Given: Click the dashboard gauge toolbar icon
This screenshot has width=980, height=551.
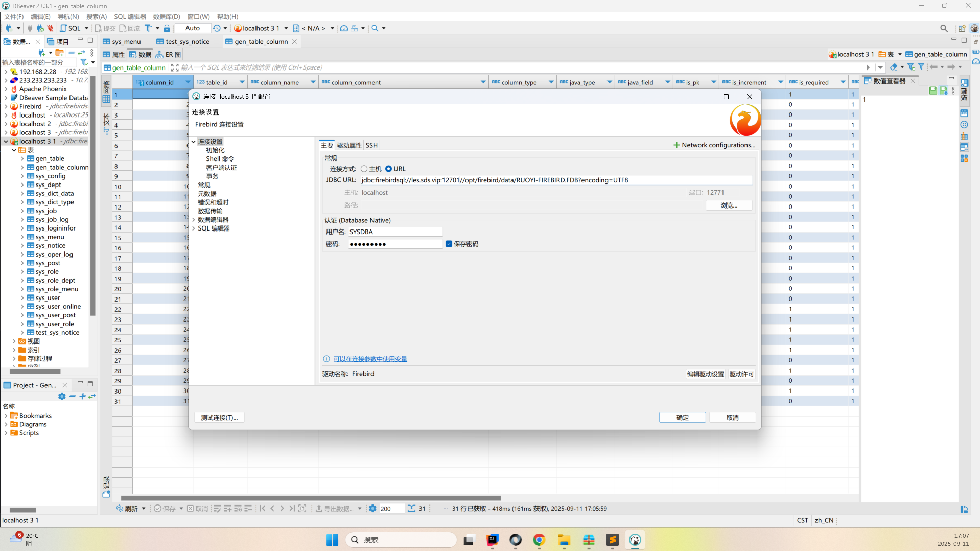Looking at the screenshot, I should pos(344,28).
